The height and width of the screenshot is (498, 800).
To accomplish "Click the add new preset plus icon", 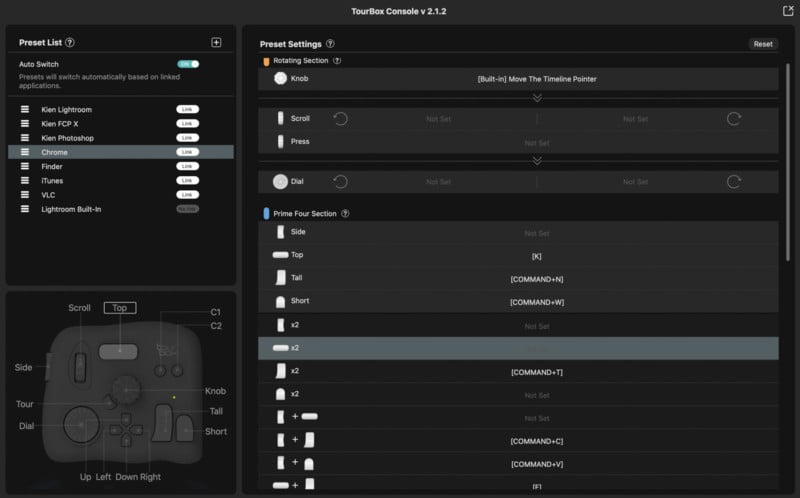I will 216,42.
